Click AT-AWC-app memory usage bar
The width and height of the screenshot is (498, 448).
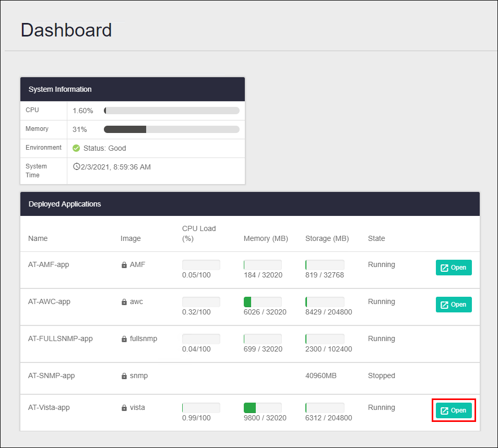coord(263,302)
